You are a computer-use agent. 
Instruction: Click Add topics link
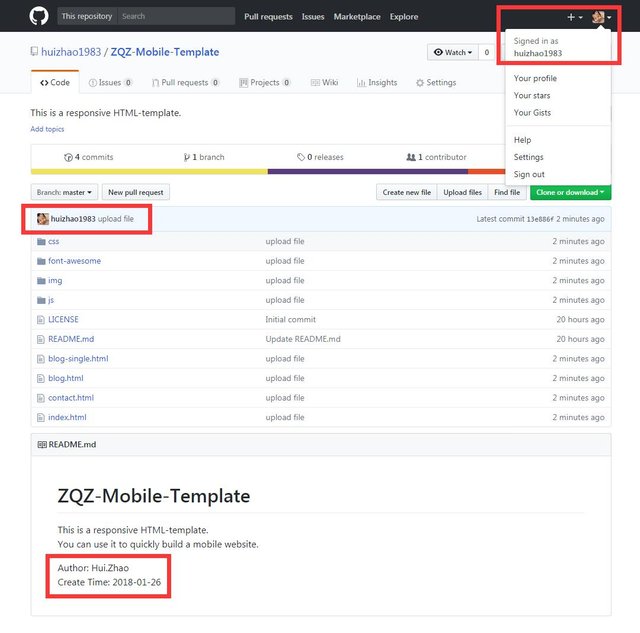tap(47, 129)
